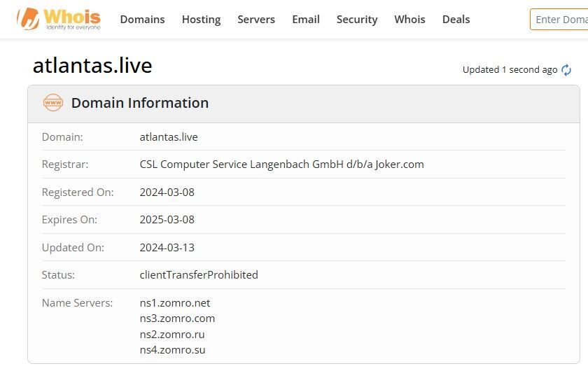Click the Expires On: field label
This screenshot has height=371, width=588.
69,219
